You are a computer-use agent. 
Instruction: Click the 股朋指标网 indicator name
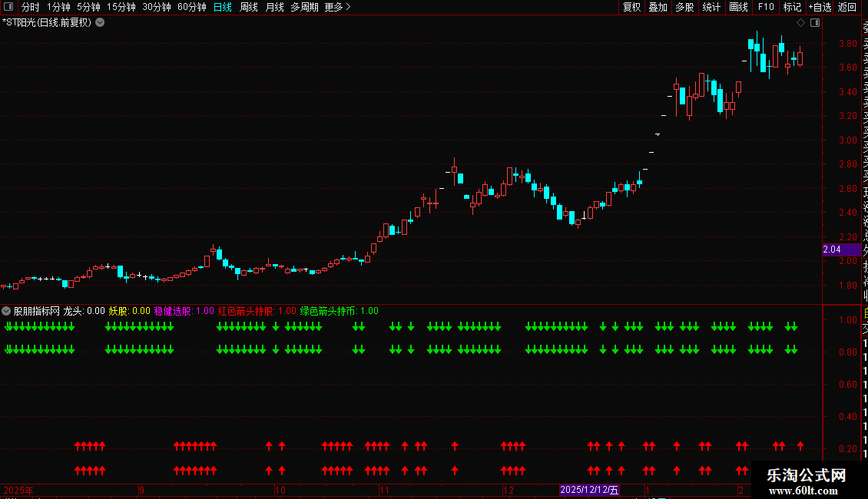pyautogui.click(x=37, y=311)
